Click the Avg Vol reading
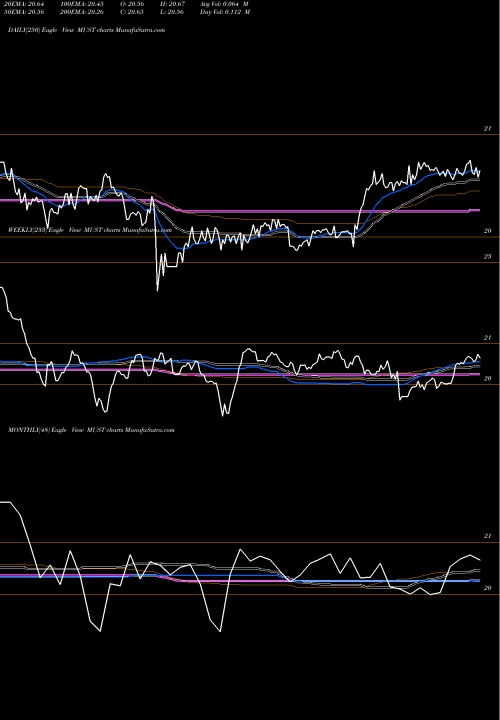Screen dimensions: 500x720 pos(225,4)
